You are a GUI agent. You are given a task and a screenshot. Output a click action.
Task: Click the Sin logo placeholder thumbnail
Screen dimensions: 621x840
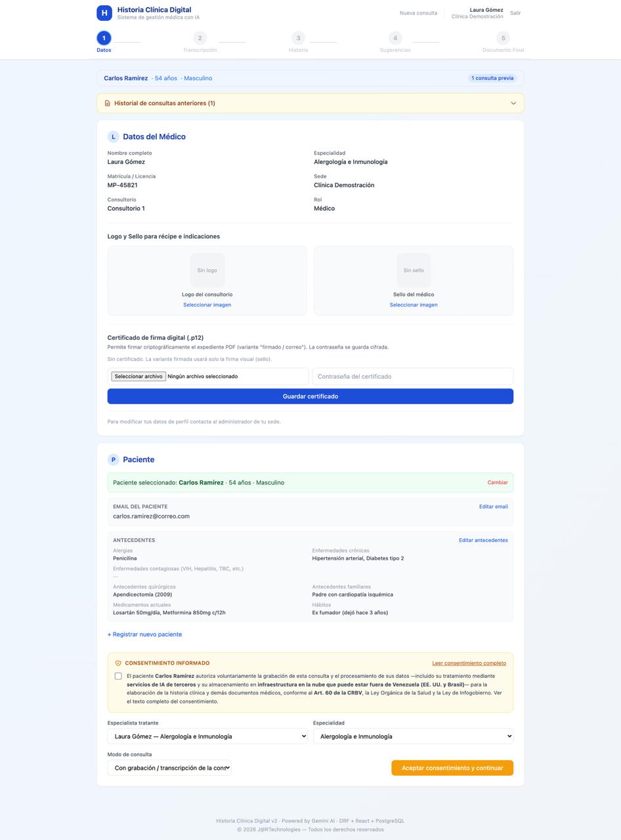coord(207,270)
